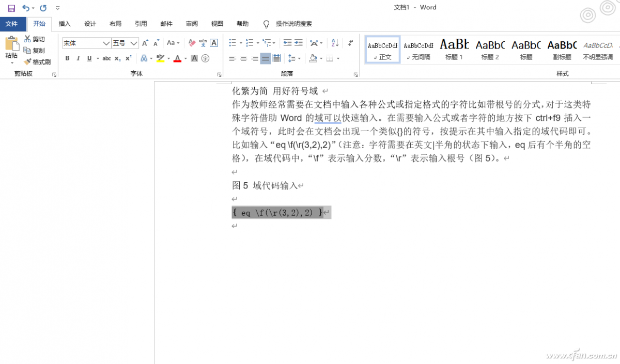Apply the 无间隔 (No Spacing) style
The width and height of the screenshot is (620, 364).
[419, 50]
